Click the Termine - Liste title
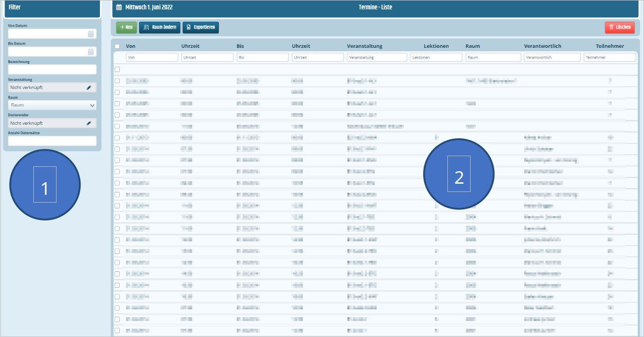The height and width of the screenshot is (337, 644). pos(375,7)
